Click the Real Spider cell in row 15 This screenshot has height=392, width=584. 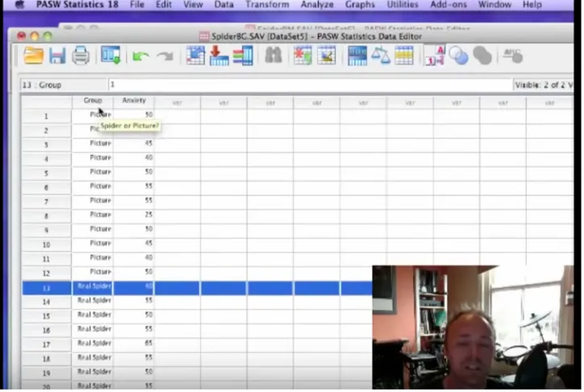pos(93,316)
